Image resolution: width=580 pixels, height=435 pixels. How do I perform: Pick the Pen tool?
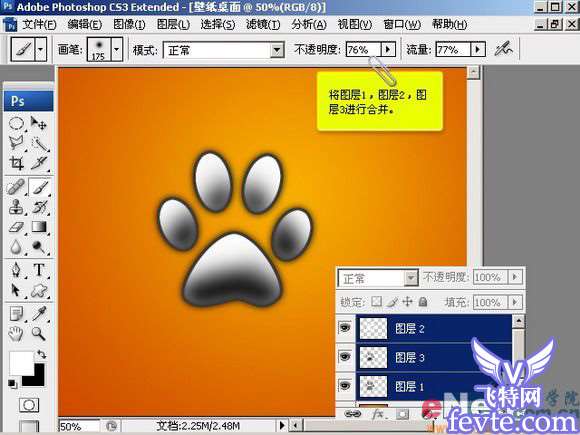[x=16, y=270]
